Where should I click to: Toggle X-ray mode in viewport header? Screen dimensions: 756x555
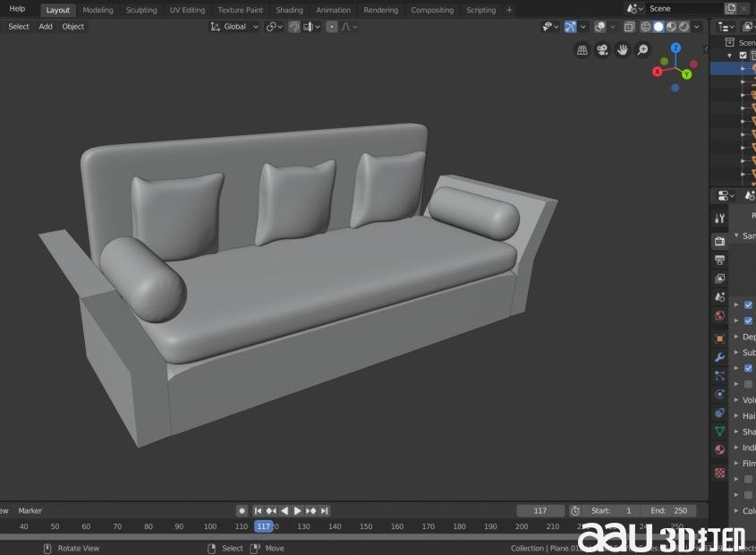(x=630, y=27)
